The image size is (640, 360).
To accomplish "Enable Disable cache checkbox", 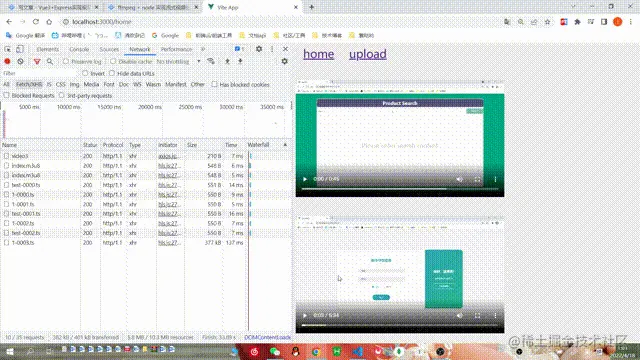I will tap(113, 61).
